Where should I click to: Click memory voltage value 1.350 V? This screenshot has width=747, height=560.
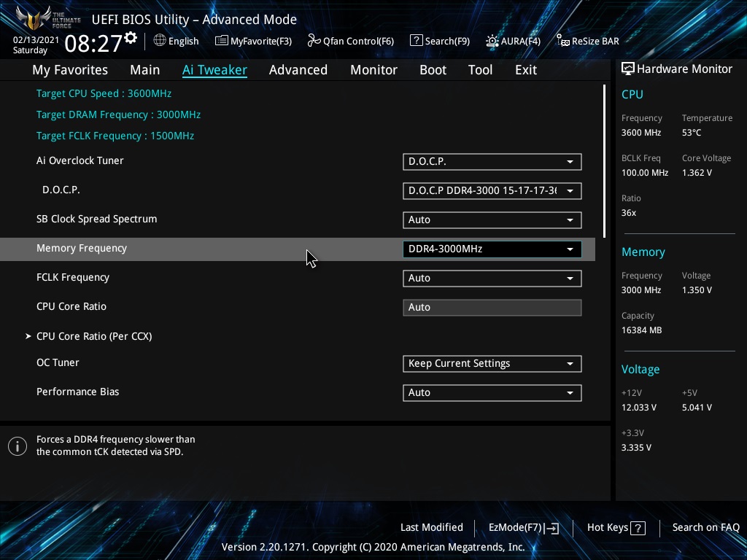click(697, 290)
